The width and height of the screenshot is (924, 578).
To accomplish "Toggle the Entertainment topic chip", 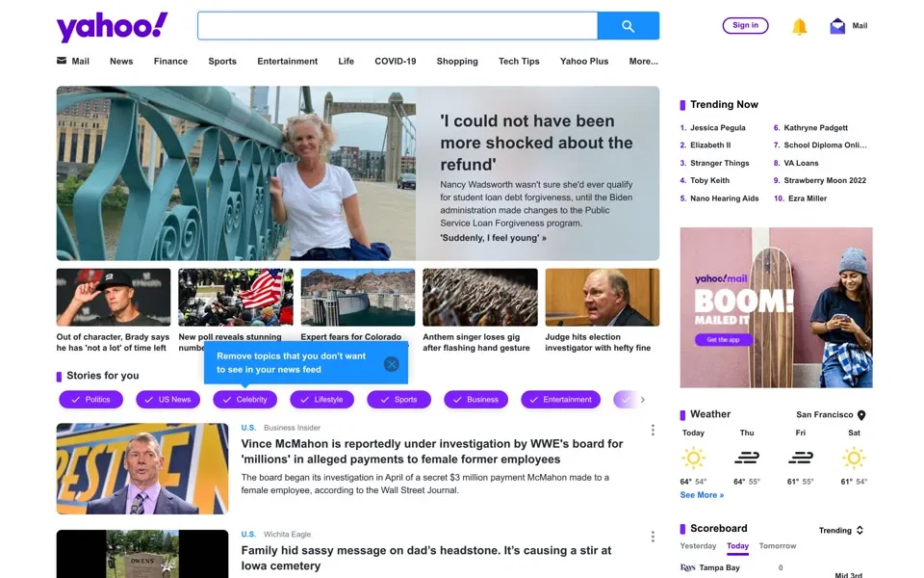I will tap(560, 399).
